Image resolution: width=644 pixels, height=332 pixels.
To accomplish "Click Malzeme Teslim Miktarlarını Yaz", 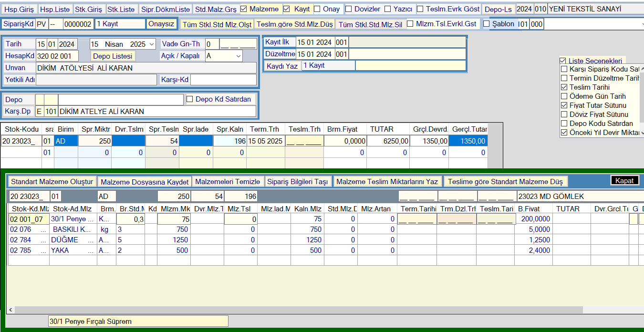I will [x=387, y=182].
